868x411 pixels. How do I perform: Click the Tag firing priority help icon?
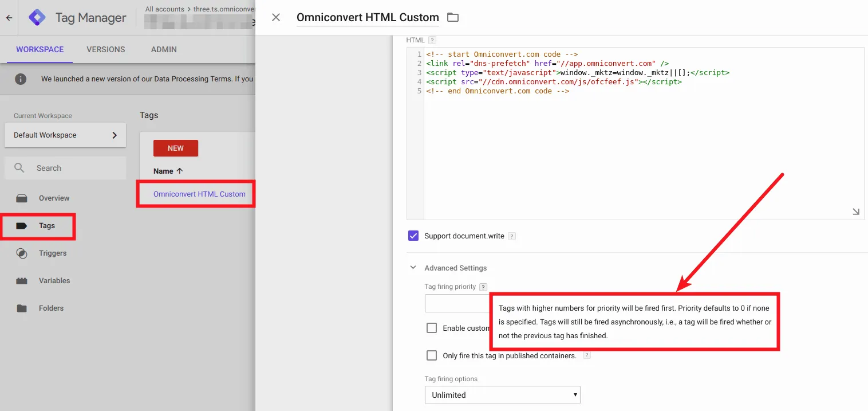(x=483, y=287)
